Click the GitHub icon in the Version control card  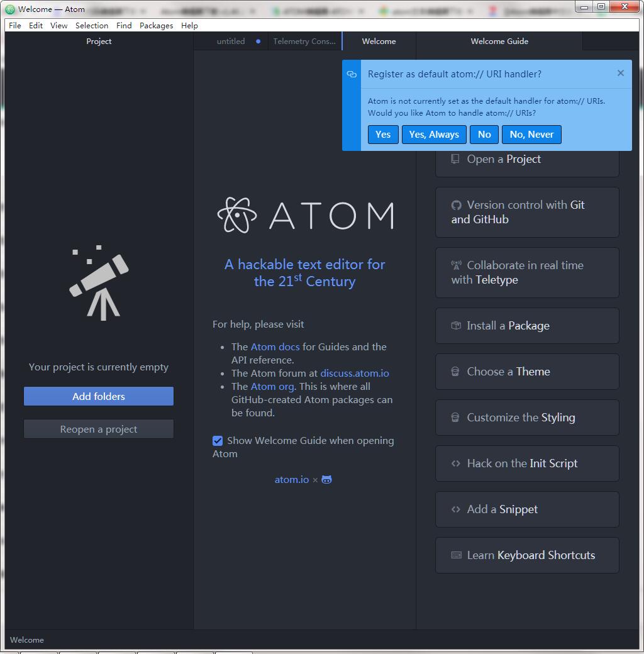456,205
